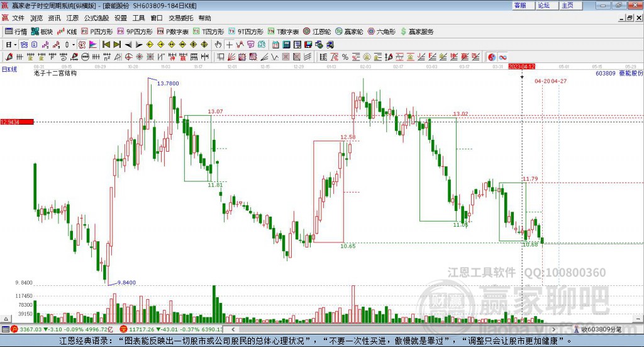The width and height of the screenshot is (644, 347).
Task: Open the 工具 menu
Action: tap(139, 18)
